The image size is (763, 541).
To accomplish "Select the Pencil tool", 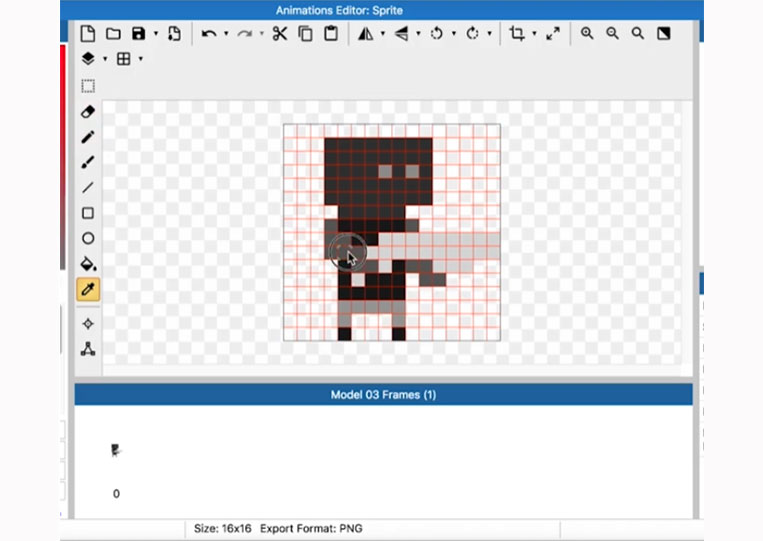I will click(88, 137).
